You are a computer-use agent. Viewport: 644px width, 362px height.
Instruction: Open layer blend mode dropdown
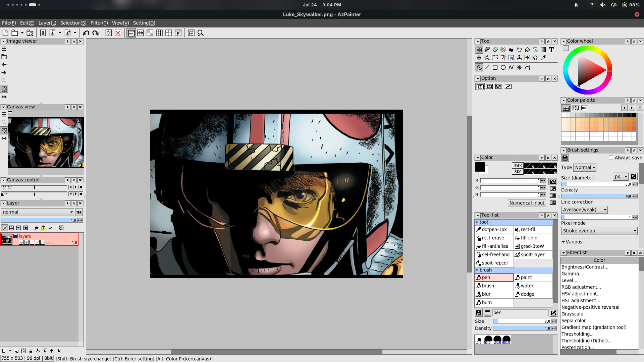(x=38, y=212)
